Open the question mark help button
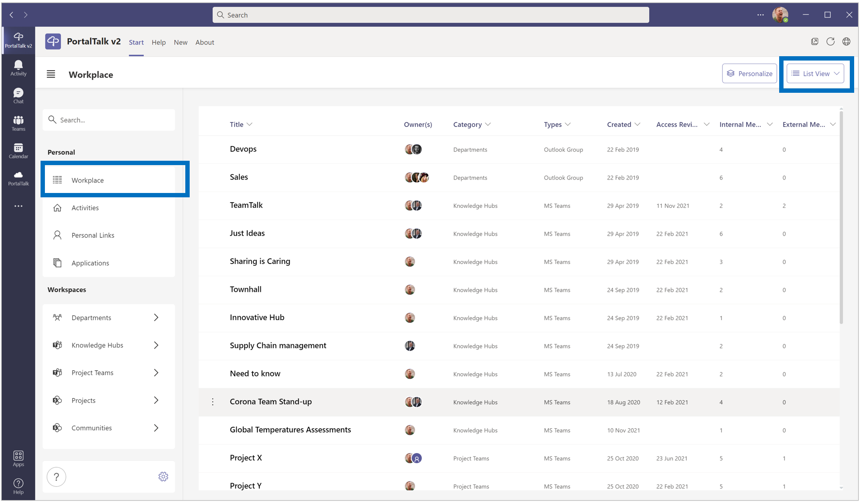The width and height of the screenshot is (862, 504). (x=57, y=477)
